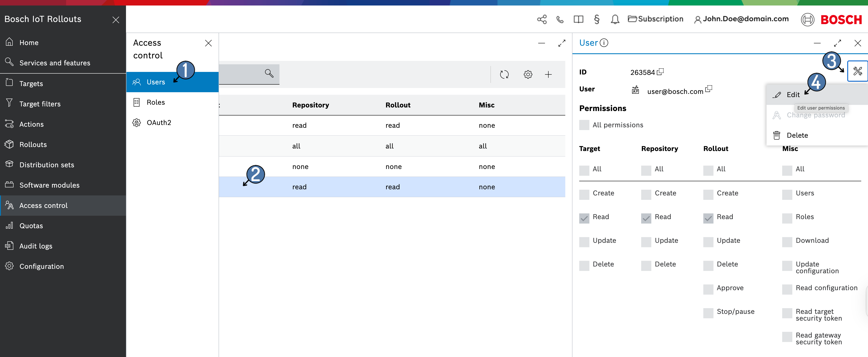Click the users search input field

pos(249,74)
